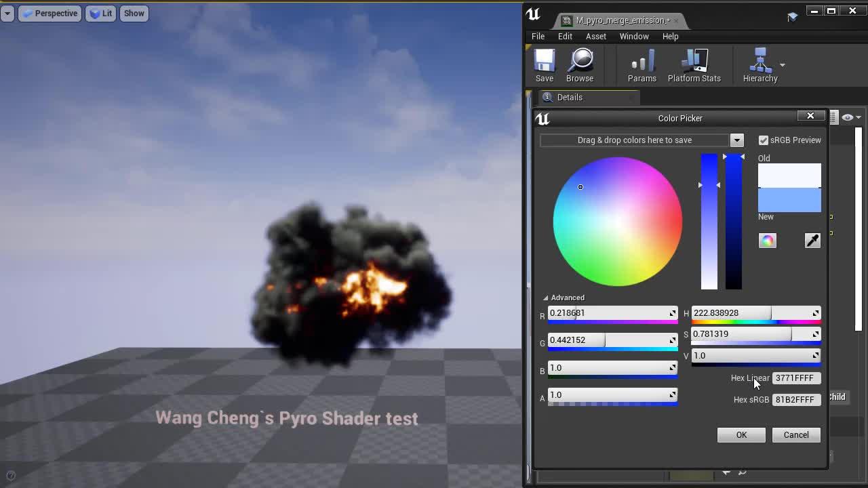Open the color picker themes menu
Viewport: 868px width, 488px height.
pos(767,240)
